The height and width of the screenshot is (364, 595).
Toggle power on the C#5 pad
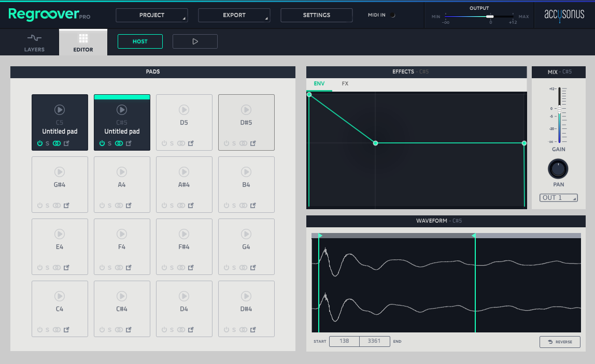102,143
